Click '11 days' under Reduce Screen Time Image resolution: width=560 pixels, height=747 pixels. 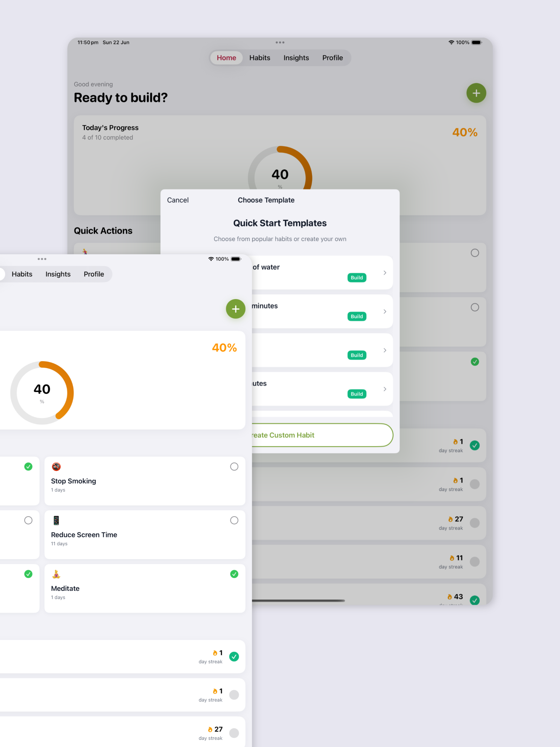point(59,544)
